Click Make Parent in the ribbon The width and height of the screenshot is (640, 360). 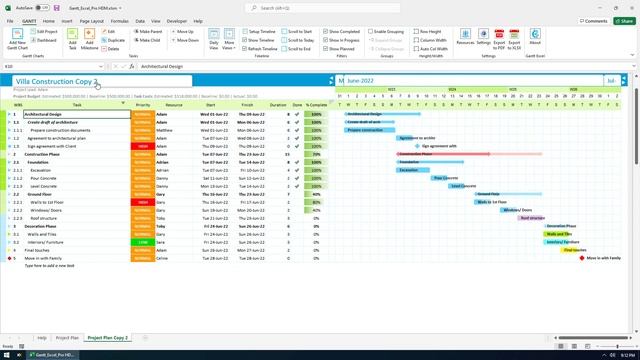click(148, 31)
